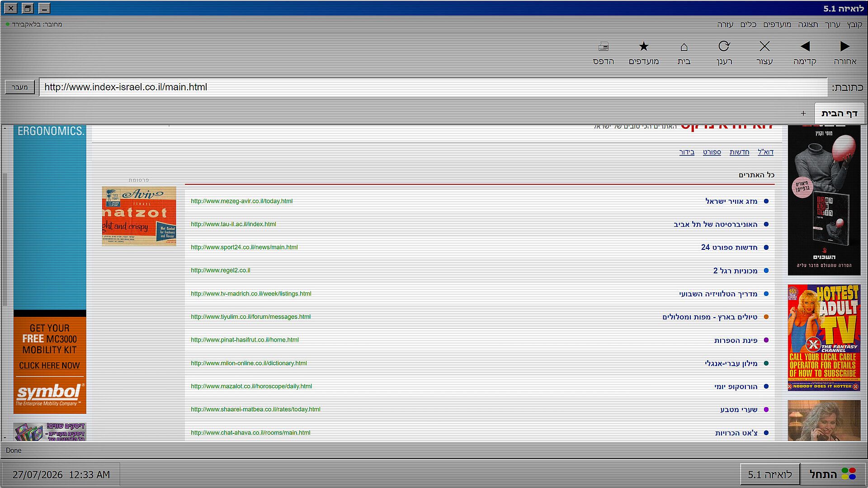The width and height of the screenshot is (868, 488).
Task: Select לואיזה 5.1 taskbar item
Action: point(769,474)
